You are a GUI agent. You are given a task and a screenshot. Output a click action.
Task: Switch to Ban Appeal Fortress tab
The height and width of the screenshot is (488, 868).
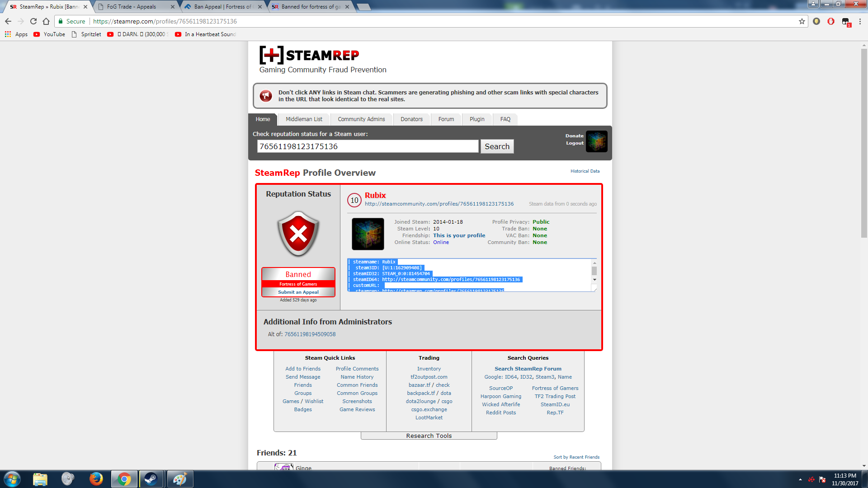pyautogui.click(x=222, y=7)
